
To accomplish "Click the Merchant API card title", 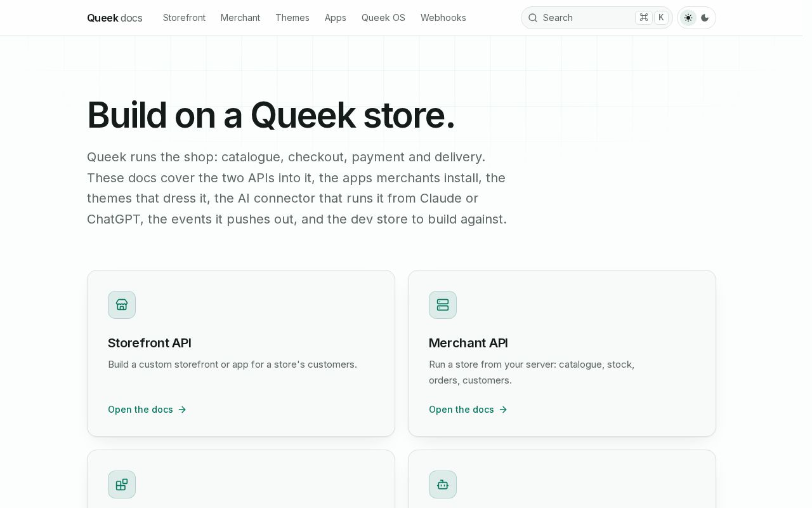I will [x=468, y=343].
